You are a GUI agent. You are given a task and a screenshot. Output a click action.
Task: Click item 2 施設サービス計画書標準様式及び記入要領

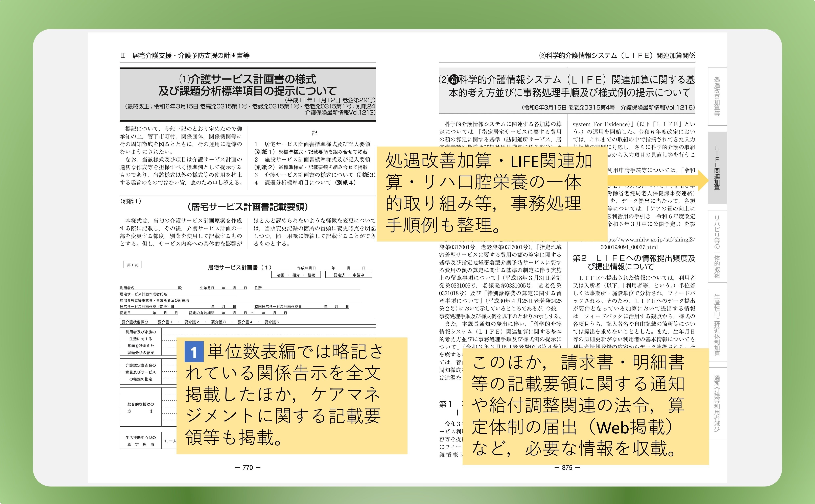coord(312,159)
